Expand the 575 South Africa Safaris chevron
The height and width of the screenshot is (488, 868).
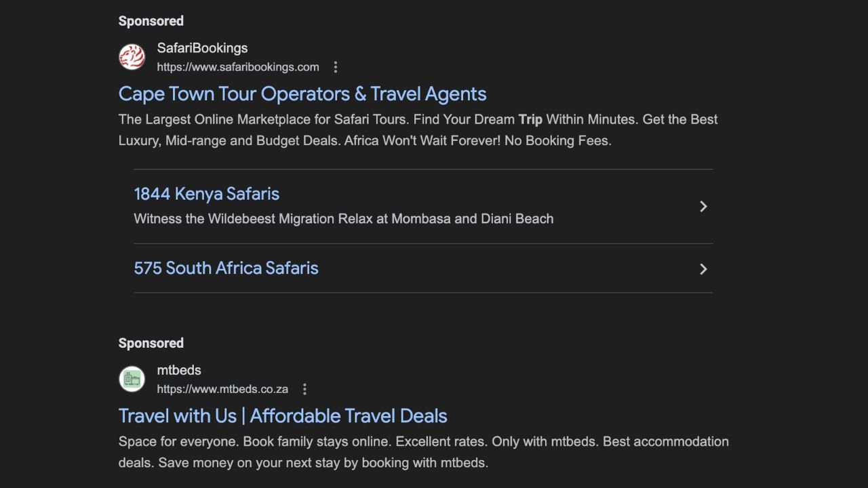[x=703, y=269]
